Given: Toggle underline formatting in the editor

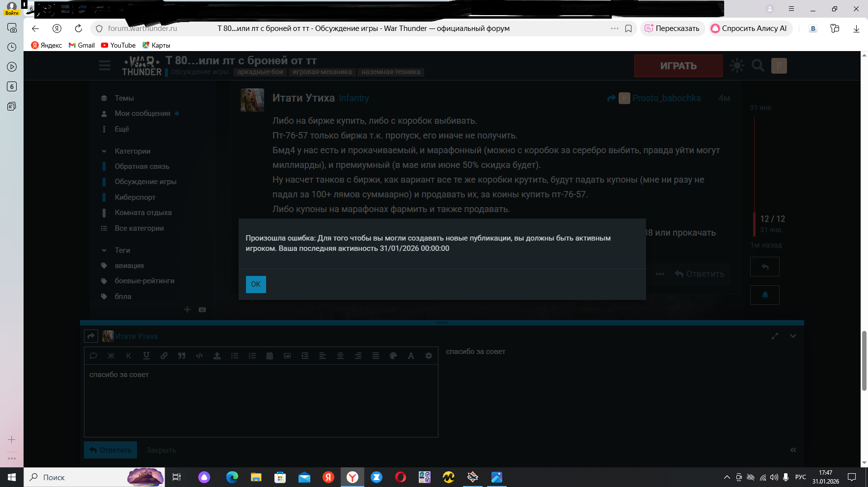Looking at the screenshot, I should [146, 356].
